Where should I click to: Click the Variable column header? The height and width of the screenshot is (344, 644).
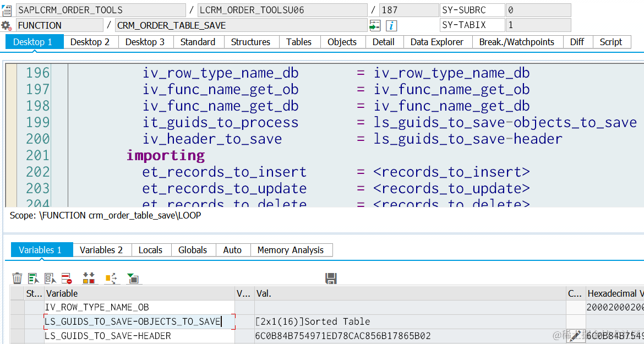(140, 293)
